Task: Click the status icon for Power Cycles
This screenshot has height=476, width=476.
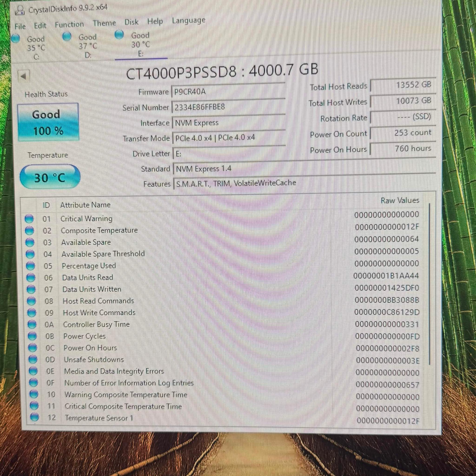Action: pos(32,336)
